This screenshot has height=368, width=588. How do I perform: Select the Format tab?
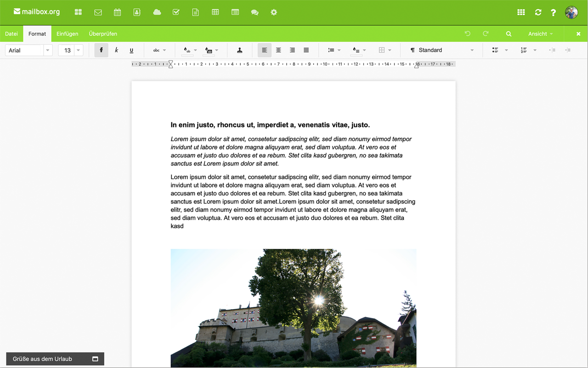(x=37, y=34)
